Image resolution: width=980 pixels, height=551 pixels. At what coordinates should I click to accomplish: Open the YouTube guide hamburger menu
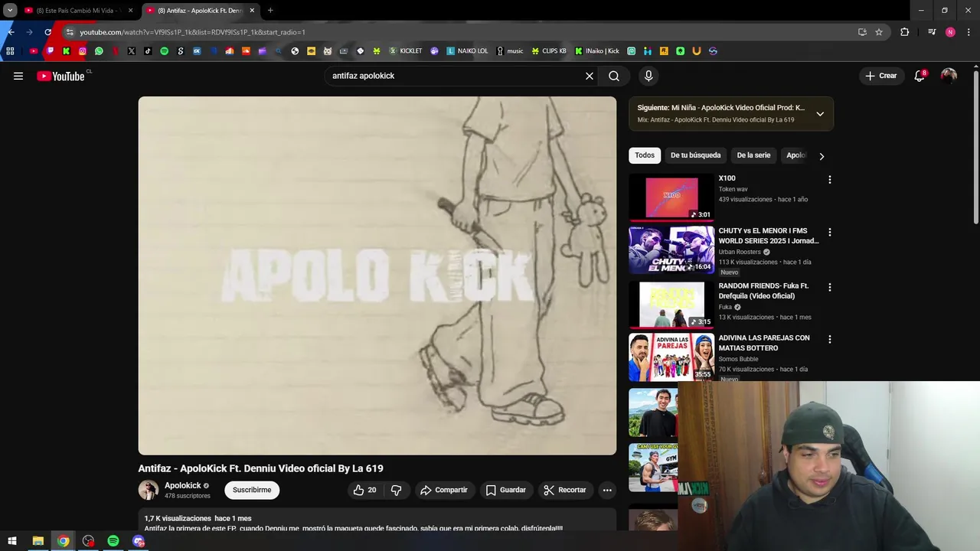(18, 76)
